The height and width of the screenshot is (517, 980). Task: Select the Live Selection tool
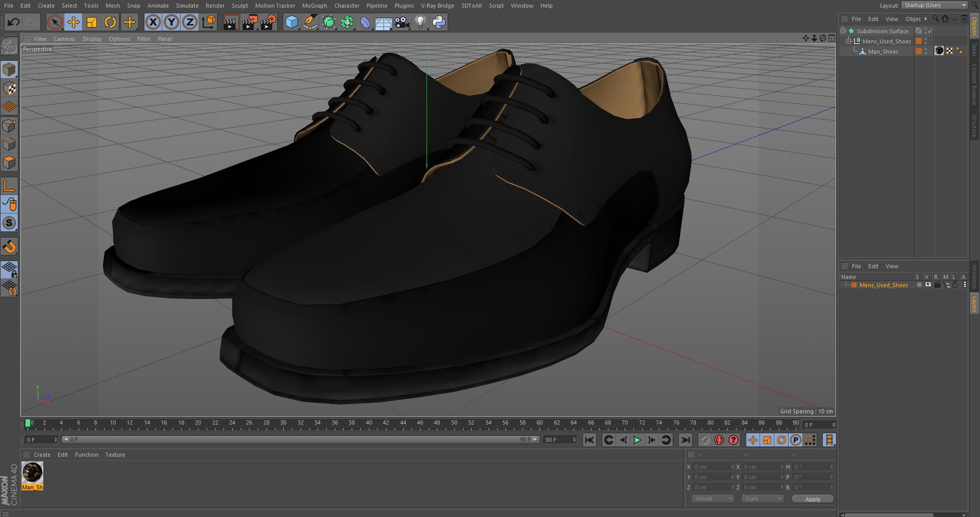click(x=55, y=22)
